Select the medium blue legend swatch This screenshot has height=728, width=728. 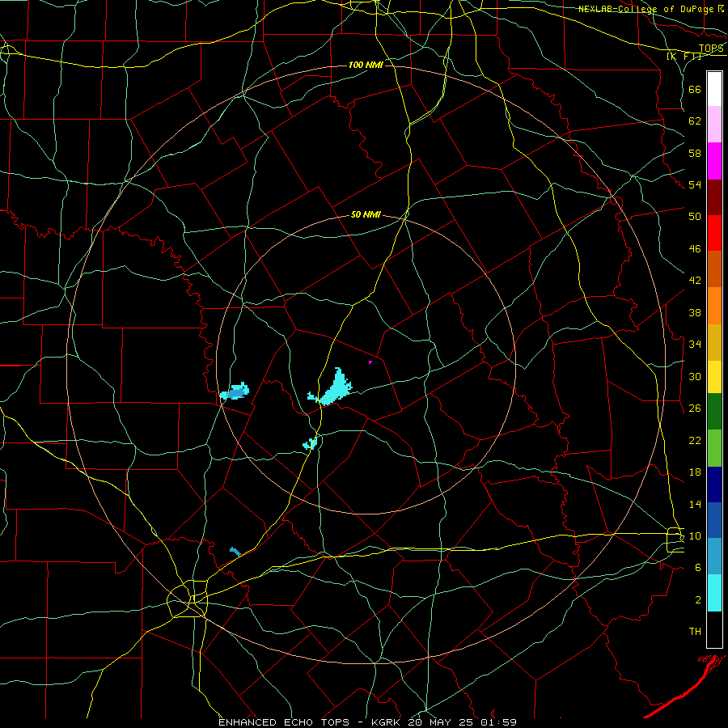(714, 520)
